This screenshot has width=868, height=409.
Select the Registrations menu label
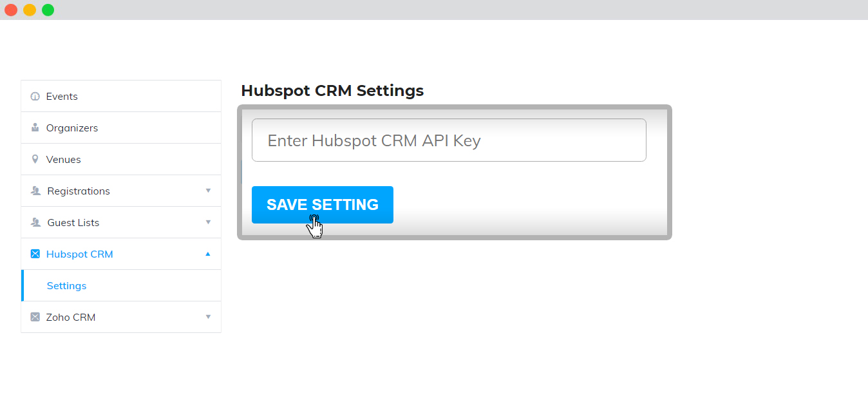pos(79,191)
